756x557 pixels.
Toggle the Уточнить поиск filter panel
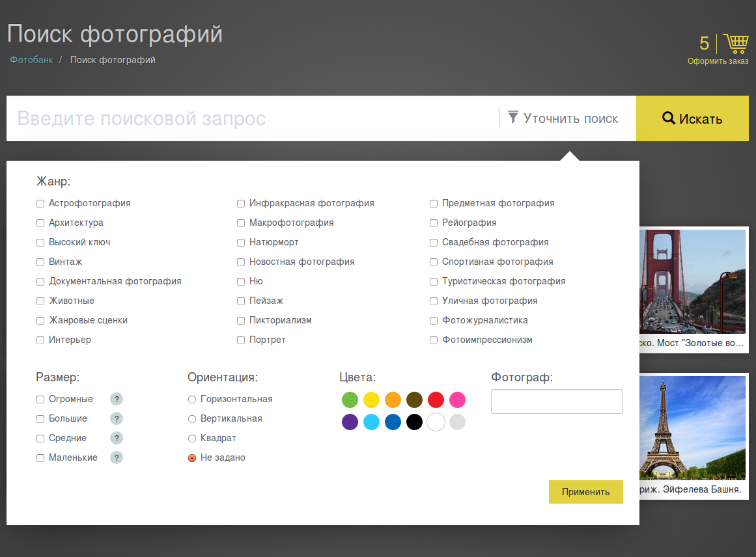563,118
